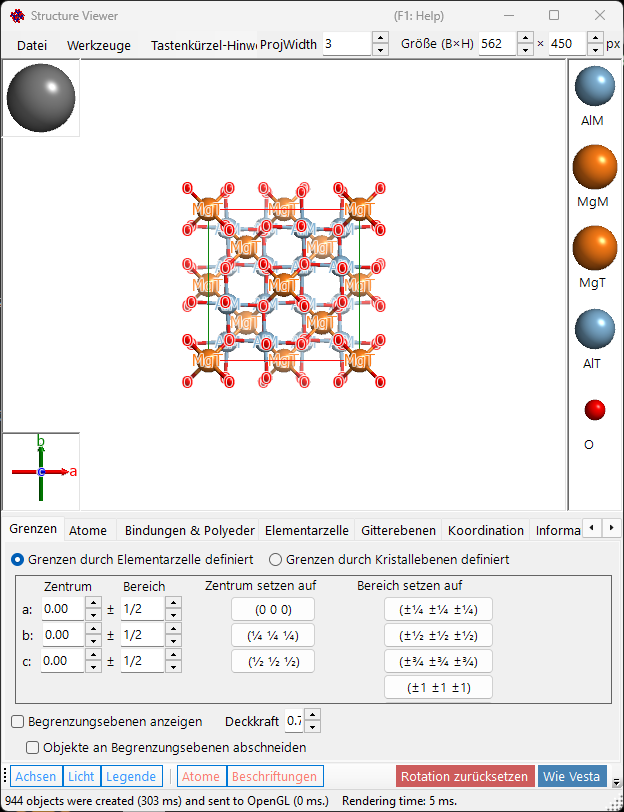Click the gray light direction sphere
624x812 pixels.
[x=41, y=98]
